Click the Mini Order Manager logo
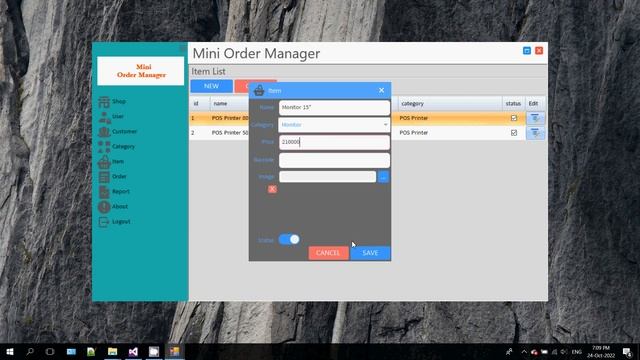The width and height of the screenshot is (640, 360). pyautogui.click(x=141, y=71)
